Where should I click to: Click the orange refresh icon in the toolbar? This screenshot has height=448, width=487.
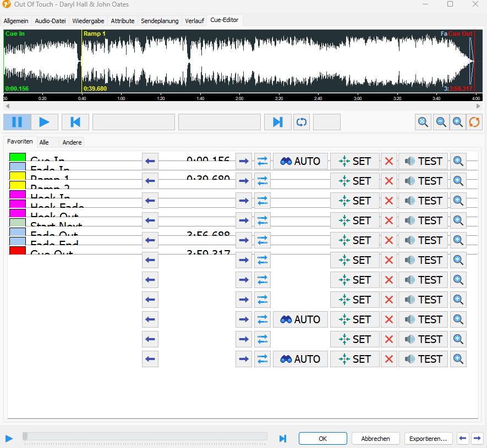pos(474,122)
